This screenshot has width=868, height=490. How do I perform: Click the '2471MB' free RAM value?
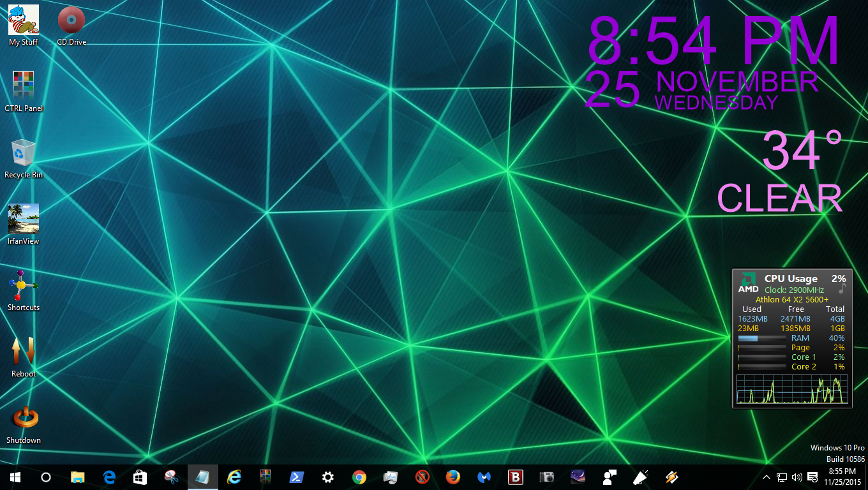(795, 319)
